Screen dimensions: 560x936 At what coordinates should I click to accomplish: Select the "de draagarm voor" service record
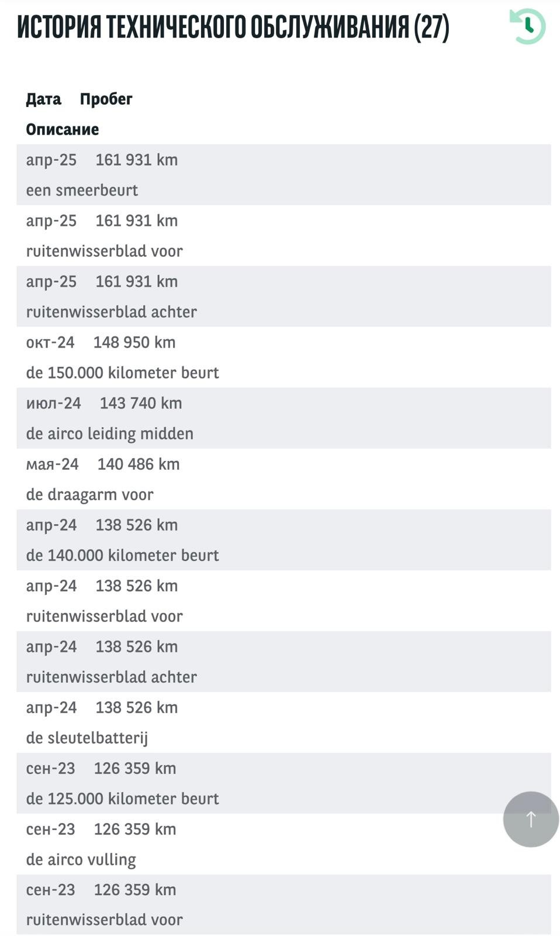(x=89, y=494)
